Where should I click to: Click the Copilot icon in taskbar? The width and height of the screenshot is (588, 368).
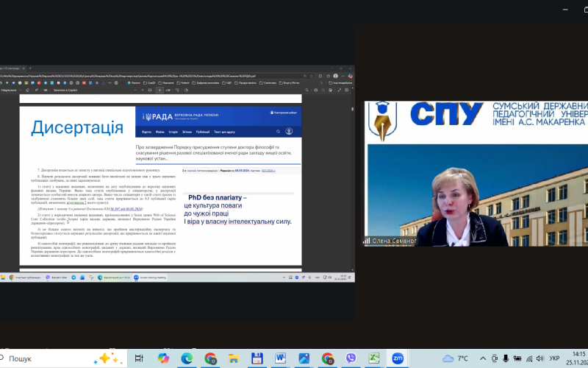point(163,358)
